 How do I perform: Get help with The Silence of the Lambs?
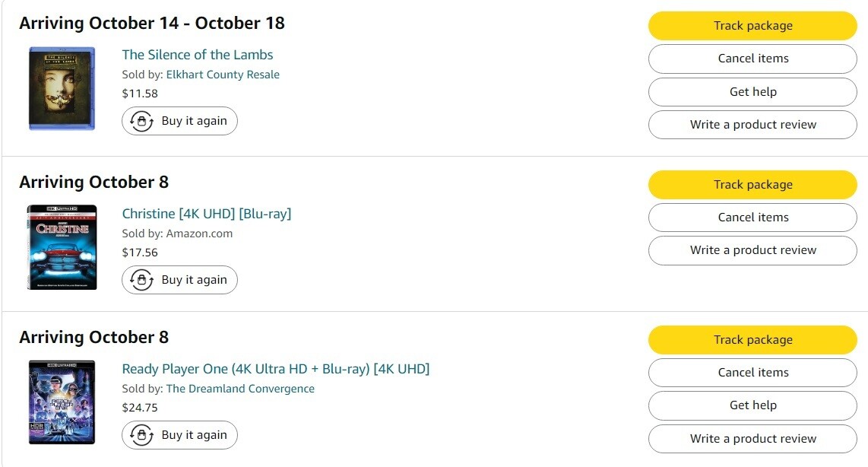point(752,92)
